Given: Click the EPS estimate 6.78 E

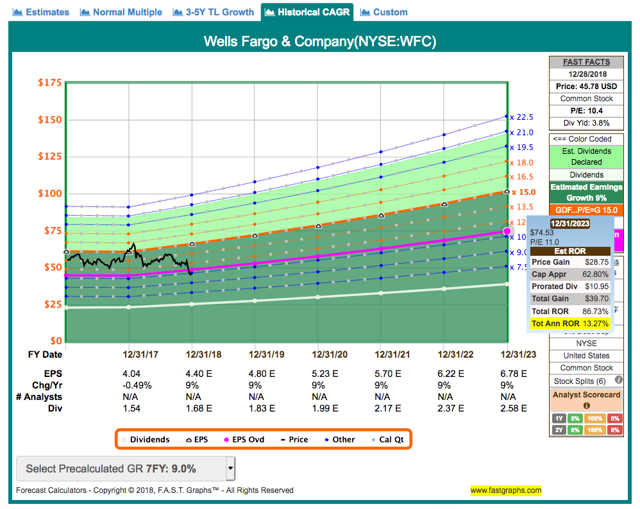Looking at the screenshot, I should click(x=513, y=374).
